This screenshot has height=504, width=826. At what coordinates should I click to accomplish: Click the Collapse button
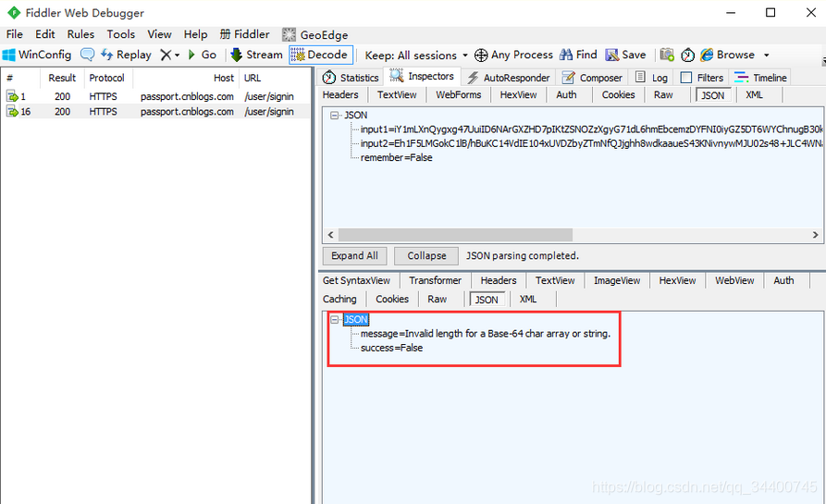tap(426, 256)
